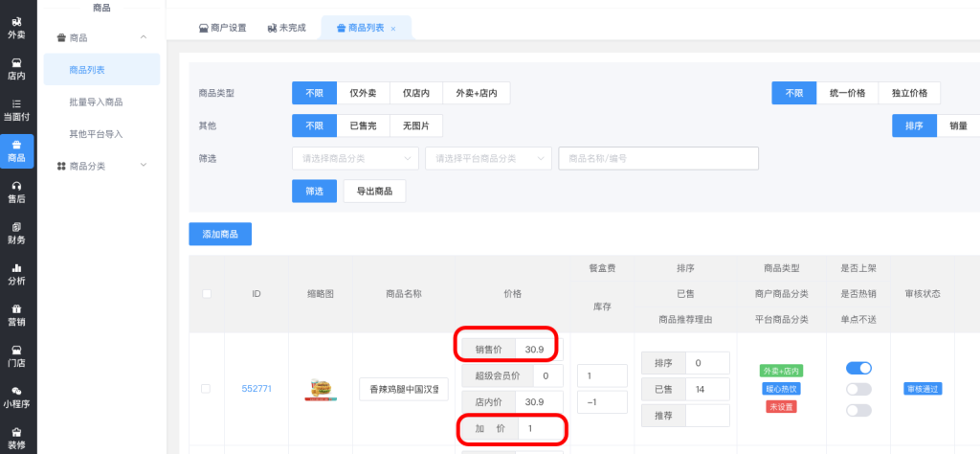Image resolution: width=980 pixels, height=454 pixels.
Task: Open the 外卖 sidebar icon
Action: coord(16,27)
